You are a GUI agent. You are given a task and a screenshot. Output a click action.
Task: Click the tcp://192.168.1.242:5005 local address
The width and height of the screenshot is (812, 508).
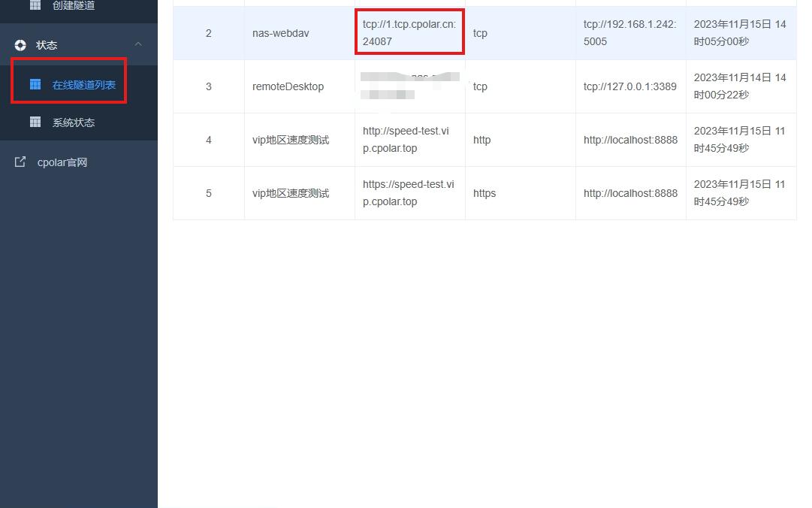coord(629,32)
